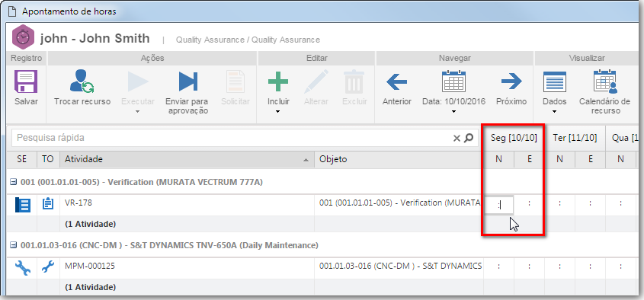Click the document icon in window title bar
The height and width of the screenshot is (300, 644).
coord(12,11)
